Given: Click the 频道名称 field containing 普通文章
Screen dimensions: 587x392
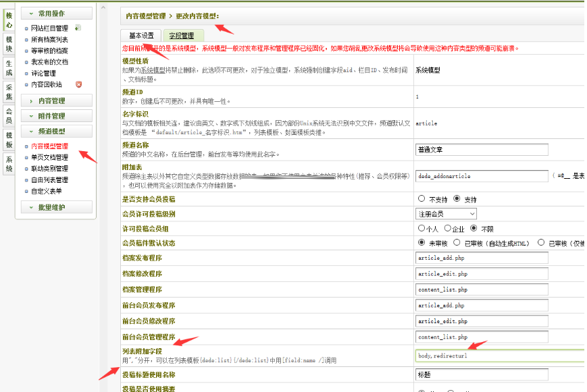Looking at the screenshot, I should [x=482, y=150].
